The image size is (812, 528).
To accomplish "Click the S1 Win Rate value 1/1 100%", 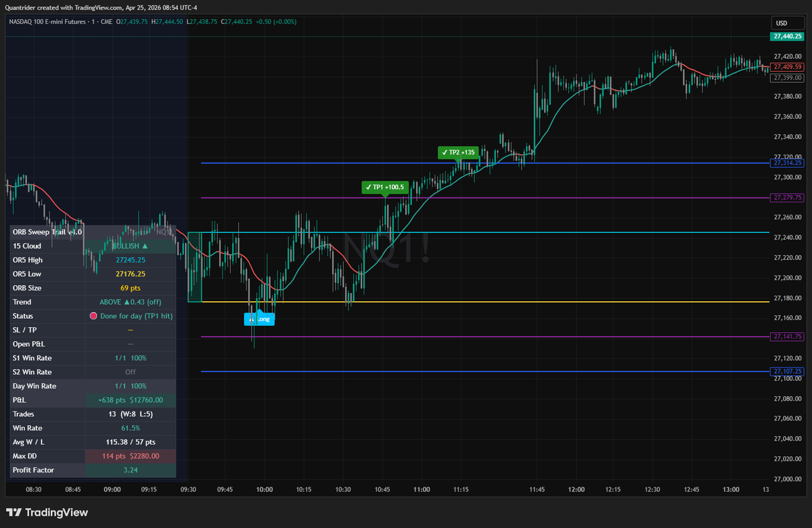I will (130, 358).
